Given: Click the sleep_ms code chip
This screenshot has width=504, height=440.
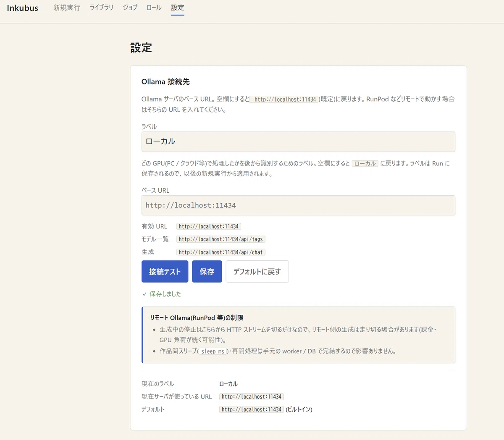Looking at the screenshot, I should 213,351.
